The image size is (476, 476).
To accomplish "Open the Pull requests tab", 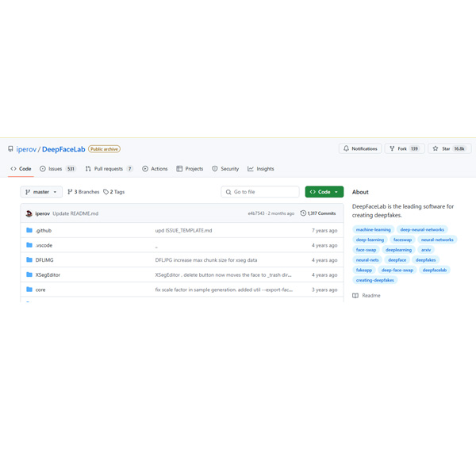I will (x=108, y=169).
